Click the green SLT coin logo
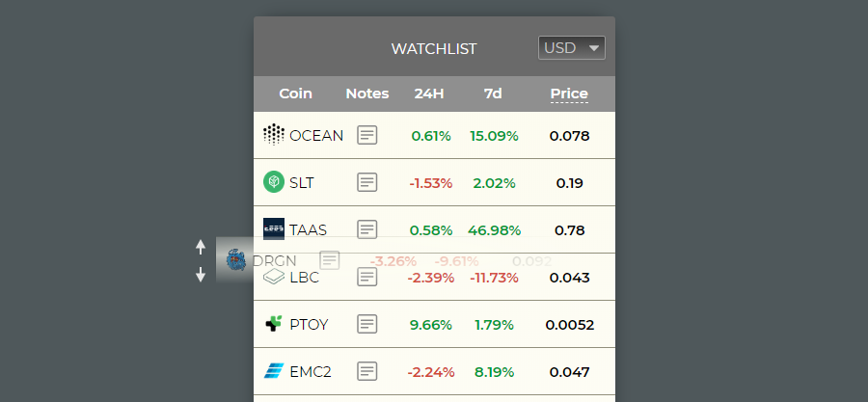The image size is (868, 402). click(274, 182)
